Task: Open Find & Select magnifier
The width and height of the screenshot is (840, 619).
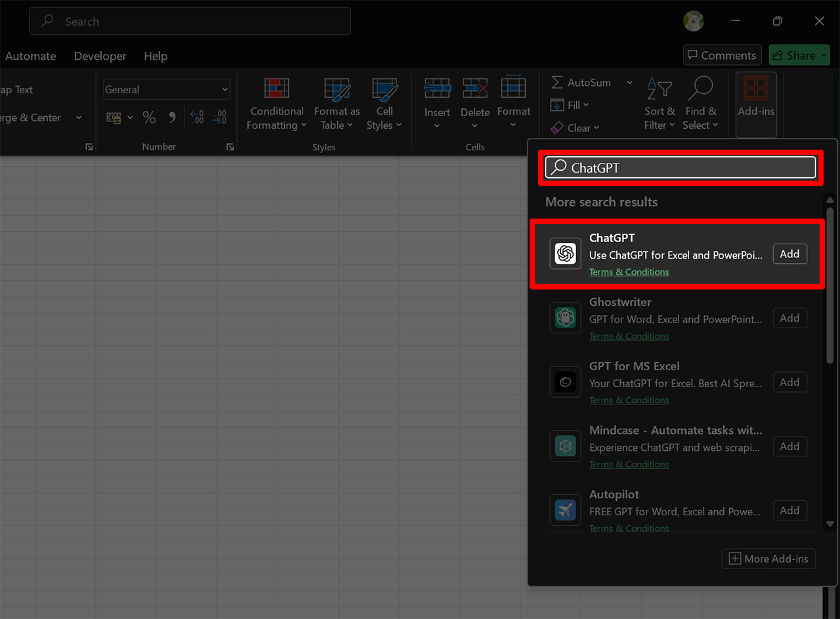Action: tap(700, 104)
